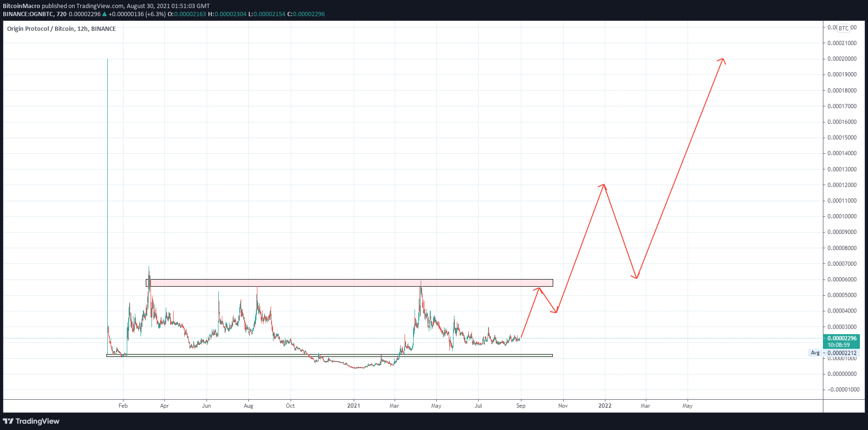Click the 0.00021000 price level label
This screenshot has width=868, height=430.
pyautogui.click(x=842, y=43)
